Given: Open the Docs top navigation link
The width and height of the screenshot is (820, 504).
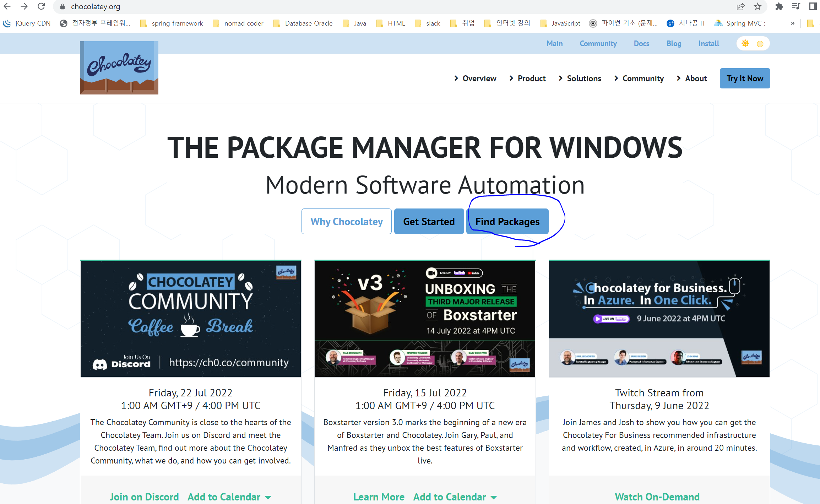Looking at the screenshot, I should [641, 44].
